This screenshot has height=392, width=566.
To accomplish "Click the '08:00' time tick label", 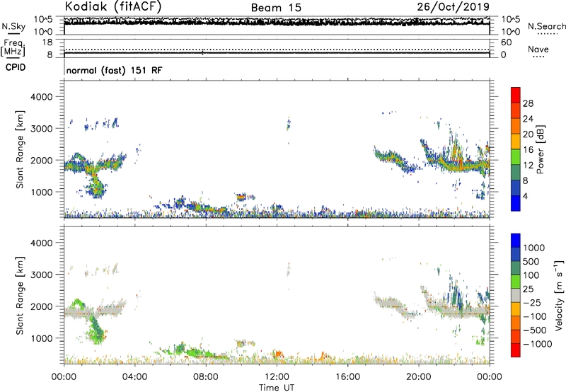I will tap(206, 377).
